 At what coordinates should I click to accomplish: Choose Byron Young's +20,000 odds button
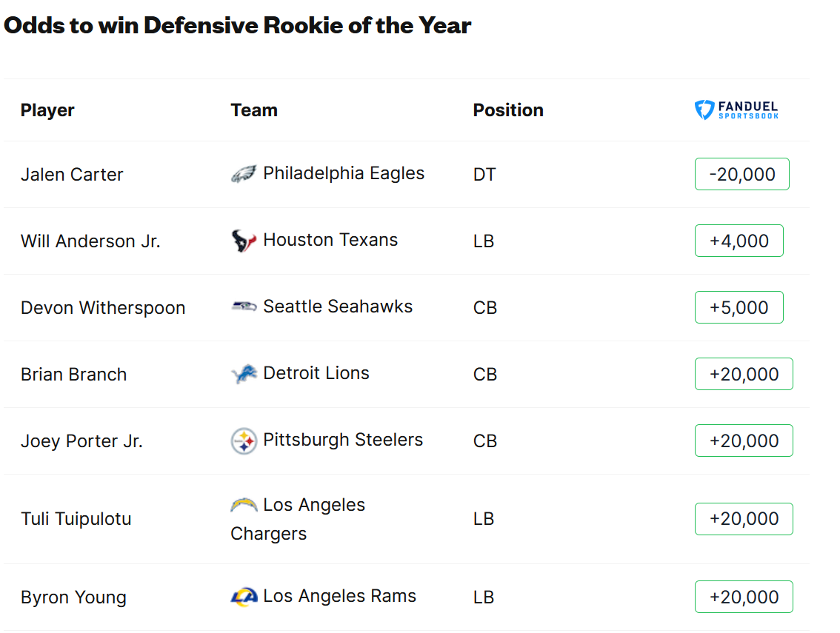point(744,597)
